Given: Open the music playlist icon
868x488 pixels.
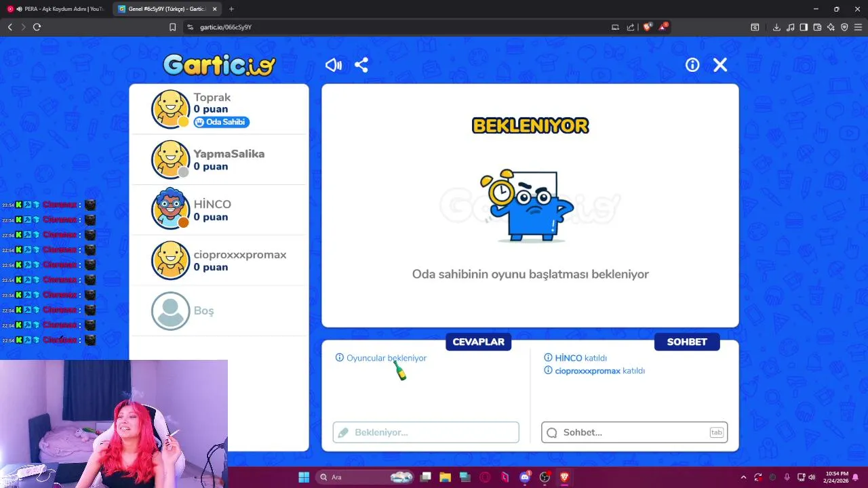Looking at the screenshot, I should coord(790,27).
